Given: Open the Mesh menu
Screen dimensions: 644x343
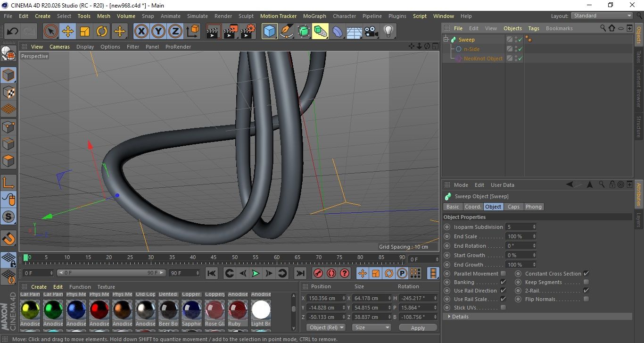Looking at the screenshot, I should click(x=104, y=16).
